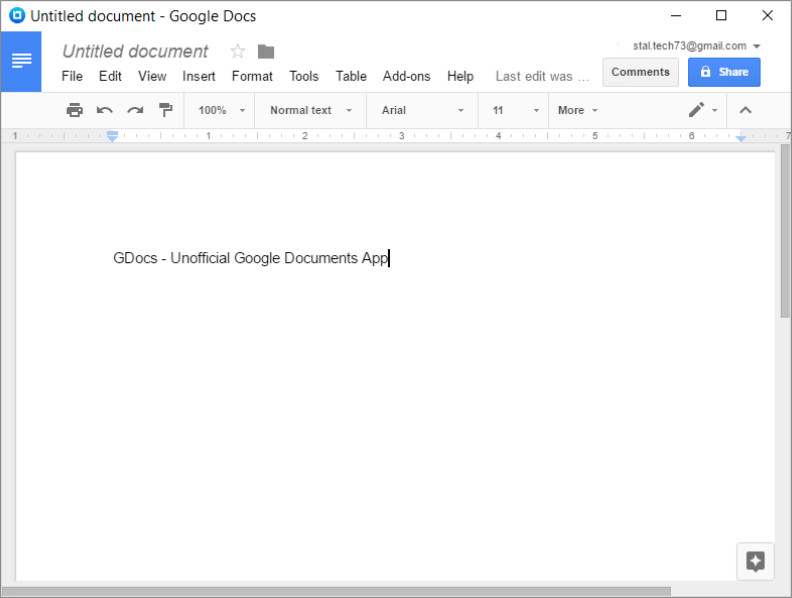Image resolution: width=792 pixels, height=598 pixels.
Task: Click the 'Last edit was' link
Action: pyautogui.click(x=542, y=76)
